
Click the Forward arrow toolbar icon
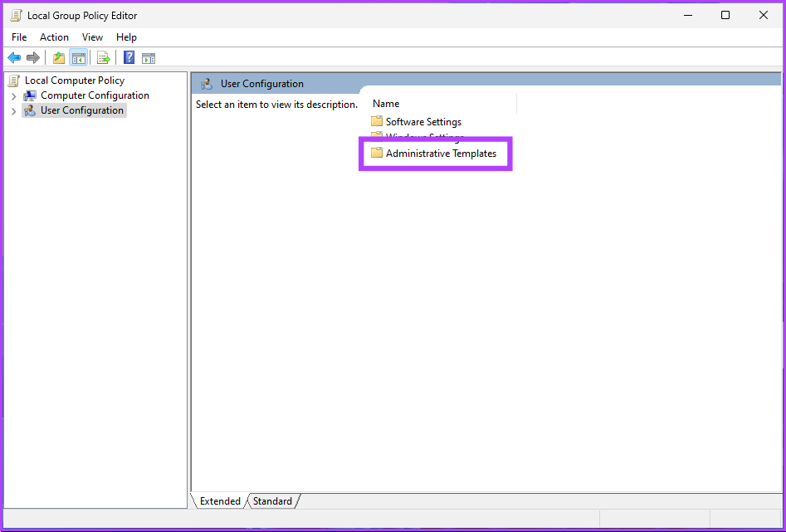pyautogui.click(x=33, y=58)
